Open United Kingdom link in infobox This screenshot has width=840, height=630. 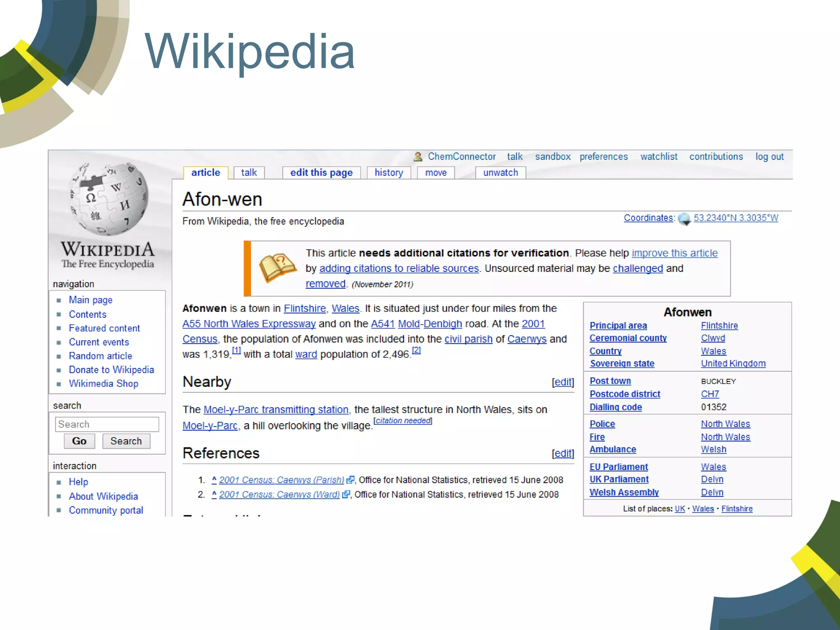(x=733, y=363)
